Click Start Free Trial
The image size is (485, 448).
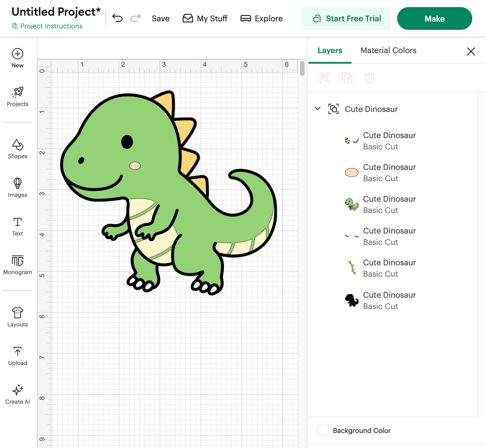pyautogui.click(x=346, y=18)
